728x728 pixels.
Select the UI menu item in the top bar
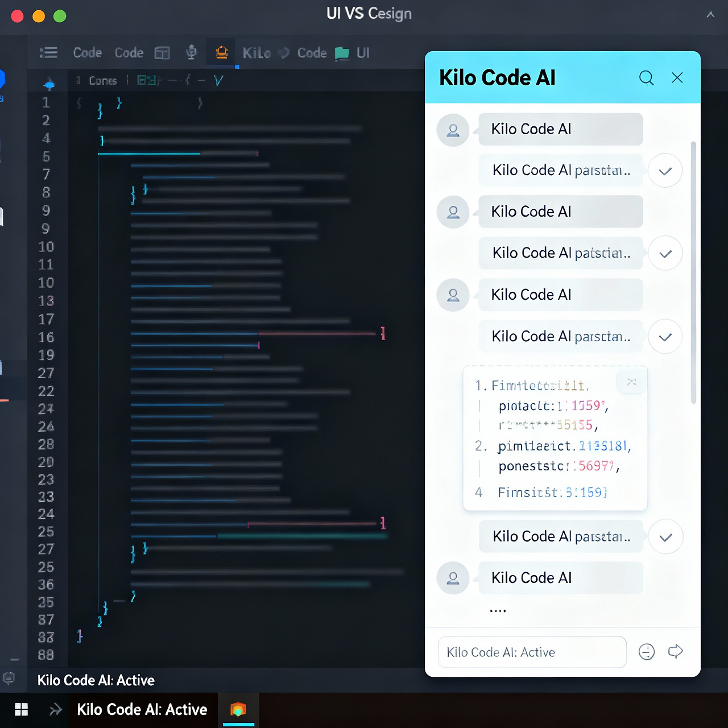(362, 53)
